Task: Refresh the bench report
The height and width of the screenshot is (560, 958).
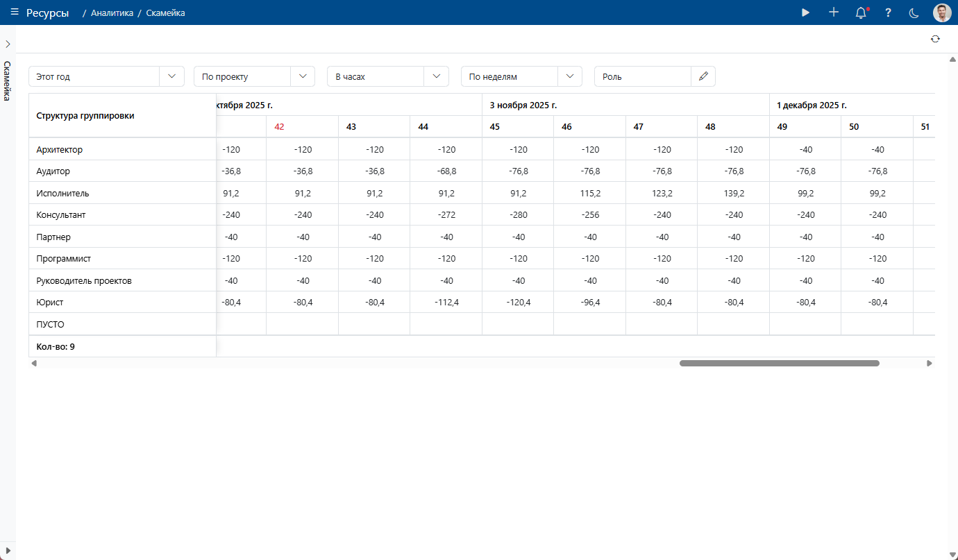Action: pos(935,39)
